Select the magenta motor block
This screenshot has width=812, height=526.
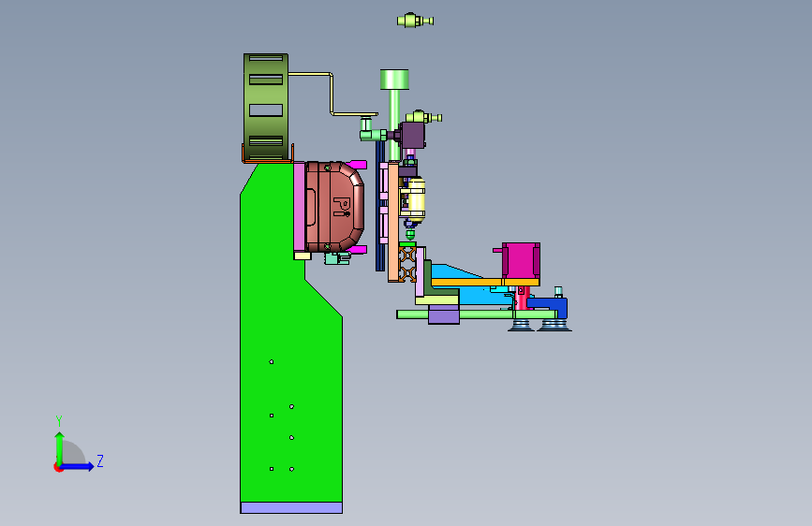point(521,260)
